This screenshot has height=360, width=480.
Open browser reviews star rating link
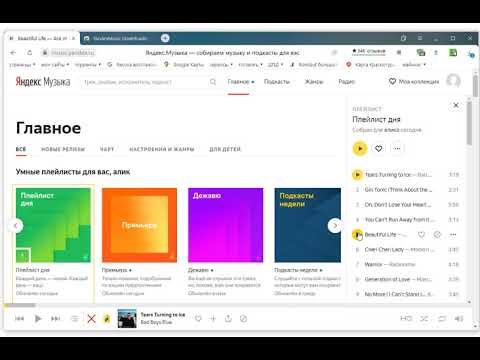pos(369,51)
